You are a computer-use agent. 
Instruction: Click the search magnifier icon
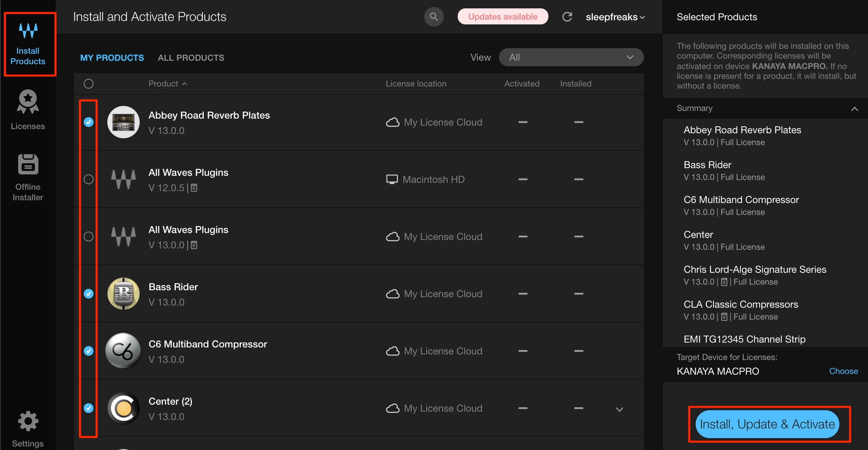pos(434,17)
